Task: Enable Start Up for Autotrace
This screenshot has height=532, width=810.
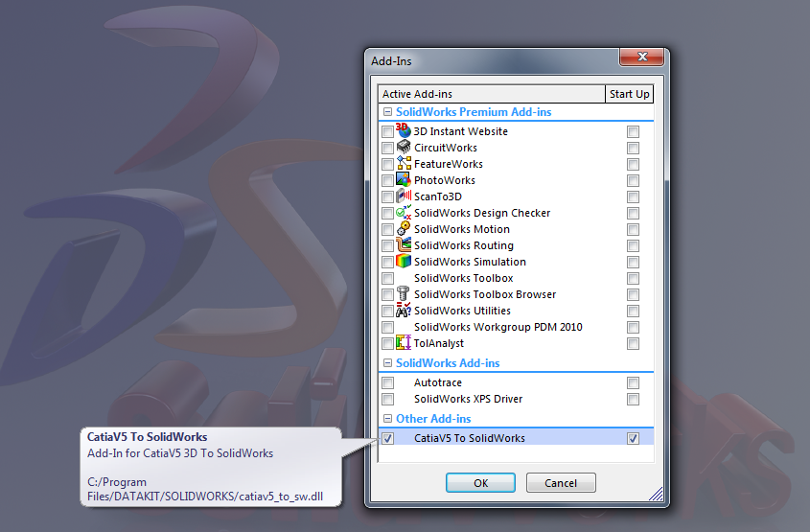Action: coord(633,382)
